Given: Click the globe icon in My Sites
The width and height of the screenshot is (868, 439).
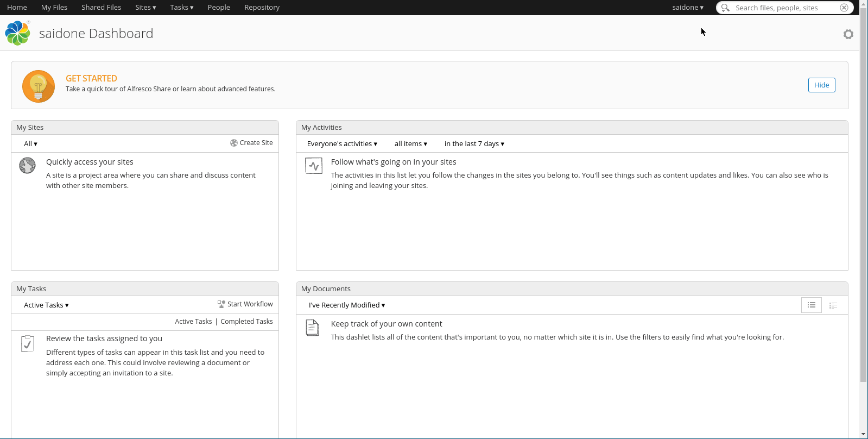Looking at the screenshot, I should (27, 165).
